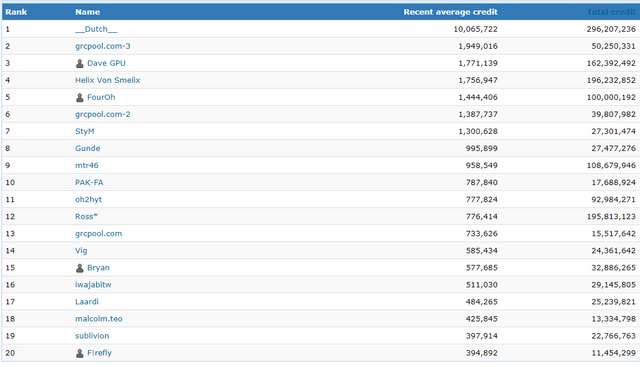This screenshot has width=640, height=367.
Task: Click rank number 10 cell
Action: point(10,182)
